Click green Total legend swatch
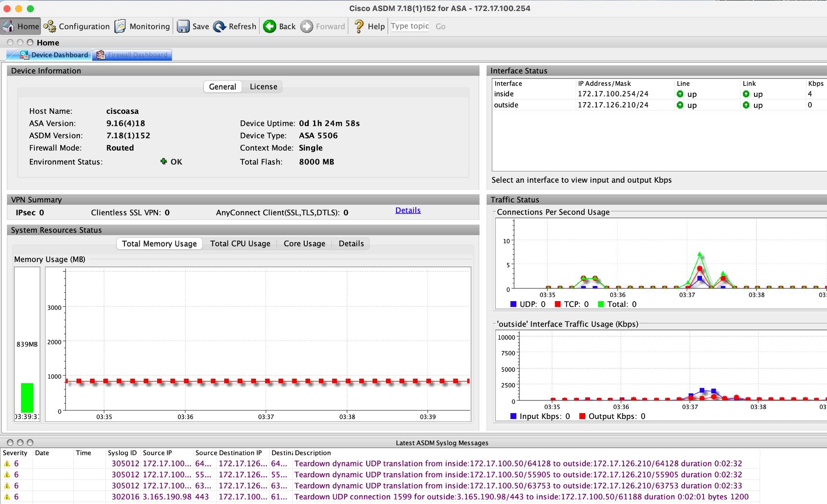The image size is (827, 504). [601, 304]
